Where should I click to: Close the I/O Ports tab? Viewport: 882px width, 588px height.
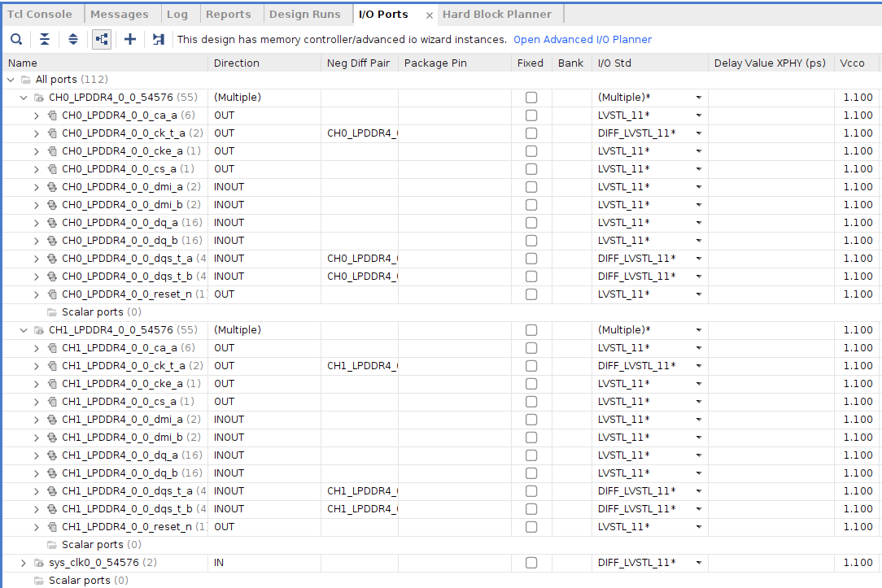(430, 14)
